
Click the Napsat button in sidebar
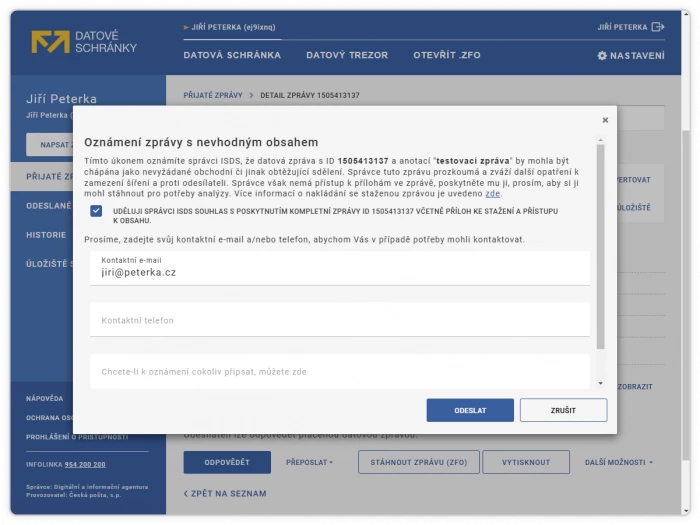click(50, 145)
